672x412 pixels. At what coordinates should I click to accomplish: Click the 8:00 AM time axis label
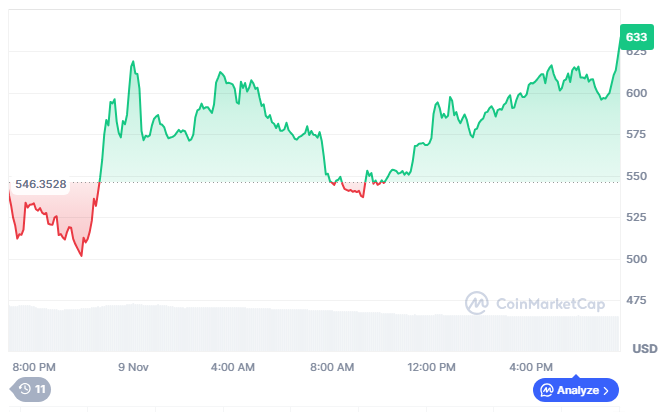[333, 367]
